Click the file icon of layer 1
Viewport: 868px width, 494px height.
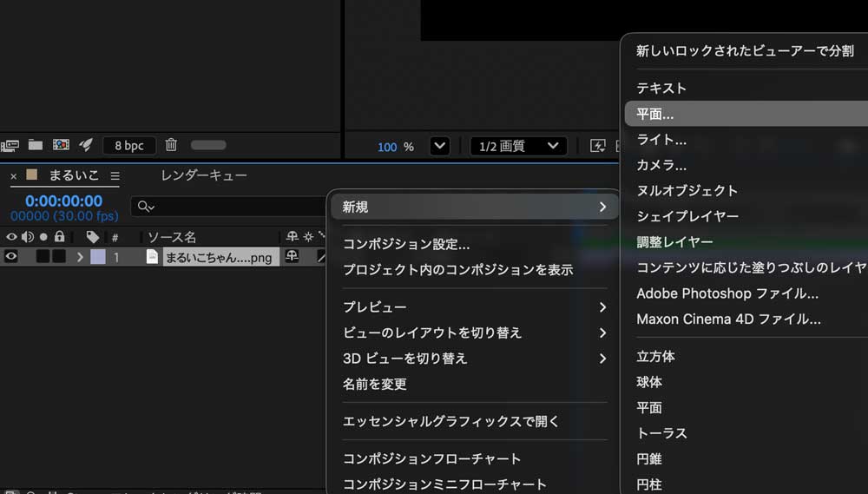click(152, 256)
